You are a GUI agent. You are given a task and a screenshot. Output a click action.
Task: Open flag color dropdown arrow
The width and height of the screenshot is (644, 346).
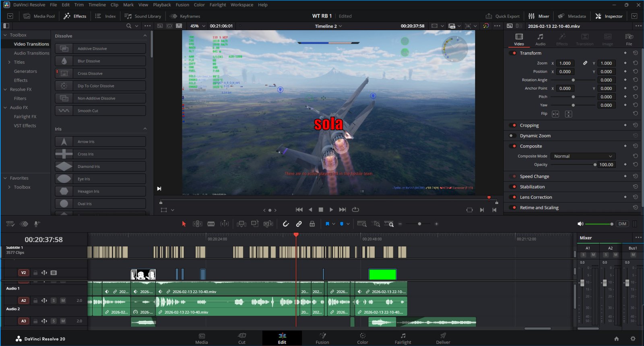pyautogui.click(x=334, y=224)
